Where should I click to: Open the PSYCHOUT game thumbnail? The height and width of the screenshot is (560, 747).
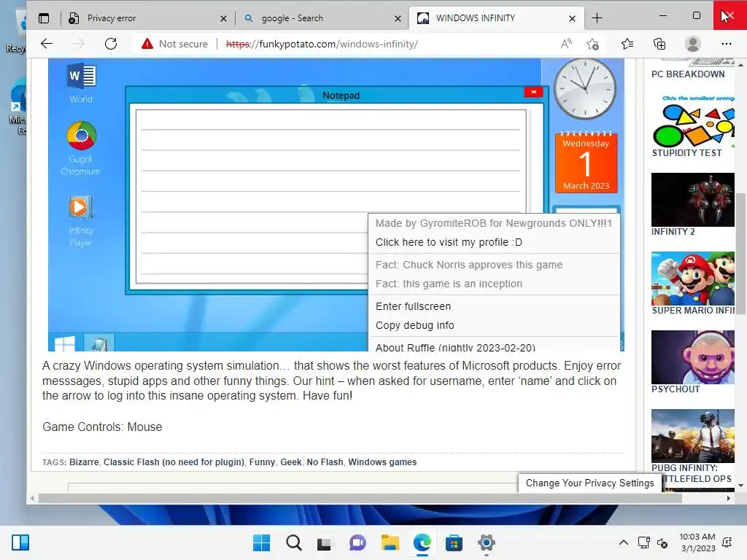point(693,357)
